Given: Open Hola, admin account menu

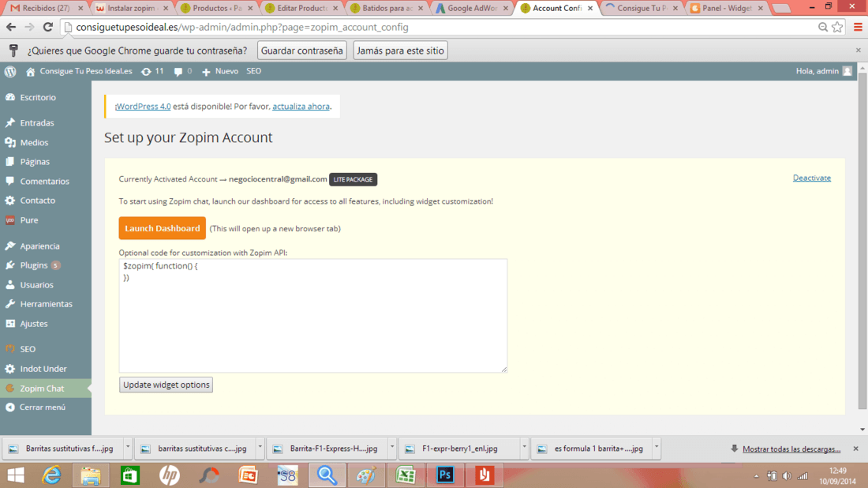Looking at the screenshot, I should click(x=824, y=71).
